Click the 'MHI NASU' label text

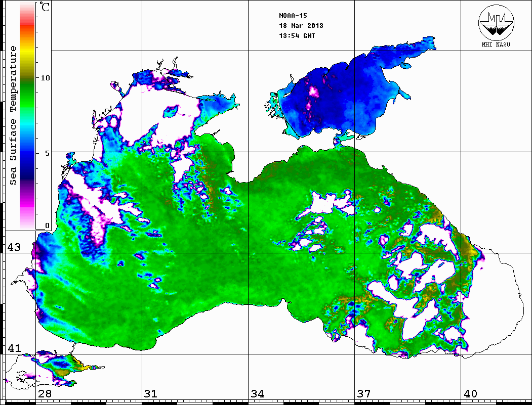point(496,44)
